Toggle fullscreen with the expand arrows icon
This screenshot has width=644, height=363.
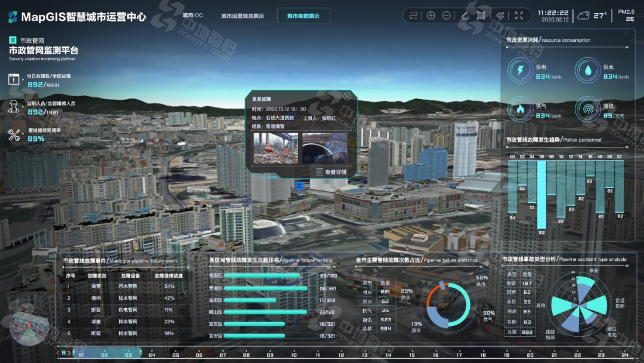519,16
